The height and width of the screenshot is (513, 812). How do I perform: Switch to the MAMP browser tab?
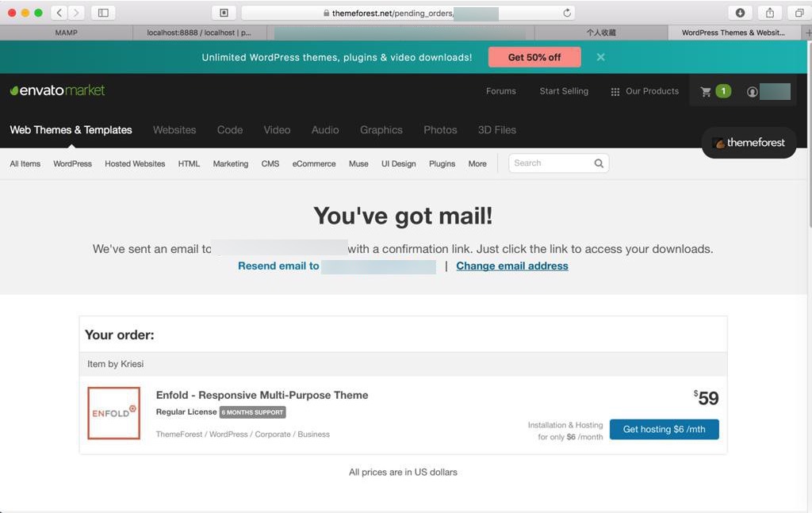coord(67,33)
